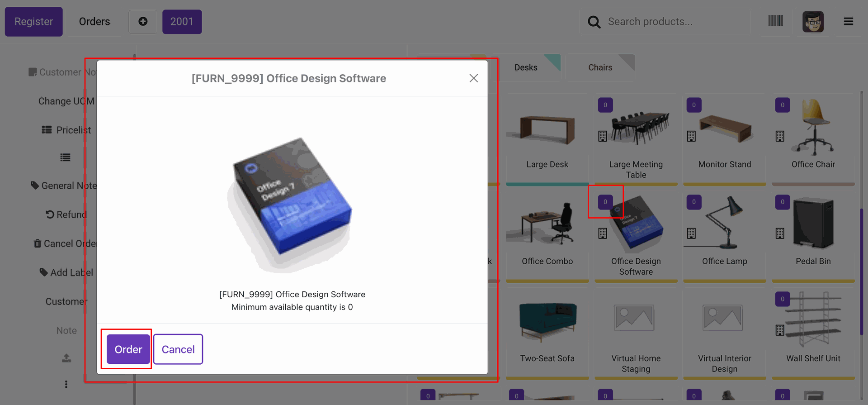
Task: Click the upload icon in sidebar
Action: pyautogui.click(x=66, y=358)
